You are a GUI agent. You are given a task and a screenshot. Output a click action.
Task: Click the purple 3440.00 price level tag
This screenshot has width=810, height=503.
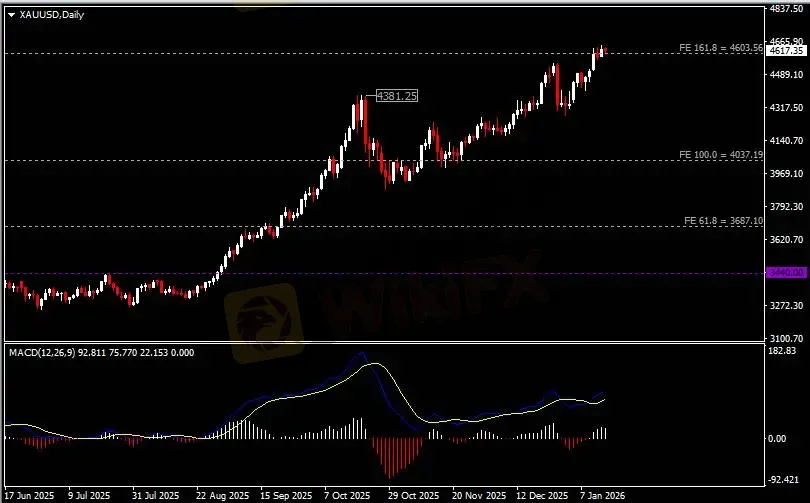pos(783,272)
